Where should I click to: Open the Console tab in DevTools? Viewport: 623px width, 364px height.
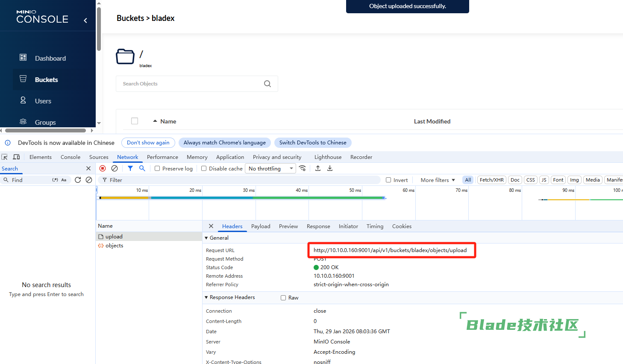point(71,157)
